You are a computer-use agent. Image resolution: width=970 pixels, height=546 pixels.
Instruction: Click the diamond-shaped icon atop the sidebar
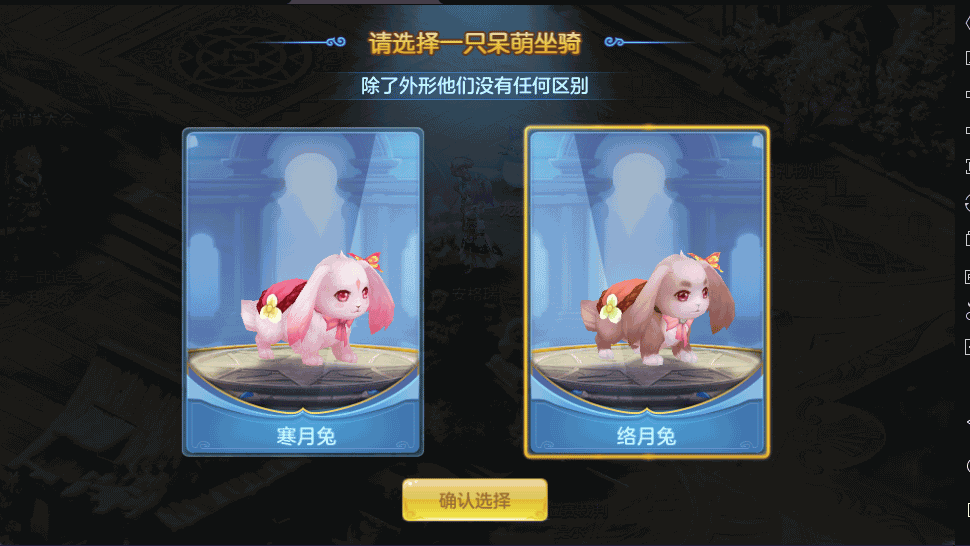pyautogui.click(x=967, y=22)
